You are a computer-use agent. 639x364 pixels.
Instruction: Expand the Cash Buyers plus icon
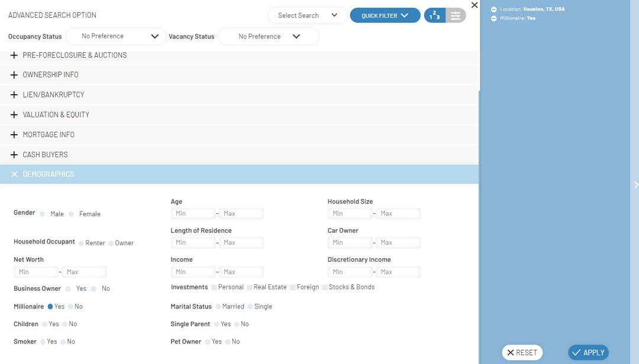coord(14,155)
